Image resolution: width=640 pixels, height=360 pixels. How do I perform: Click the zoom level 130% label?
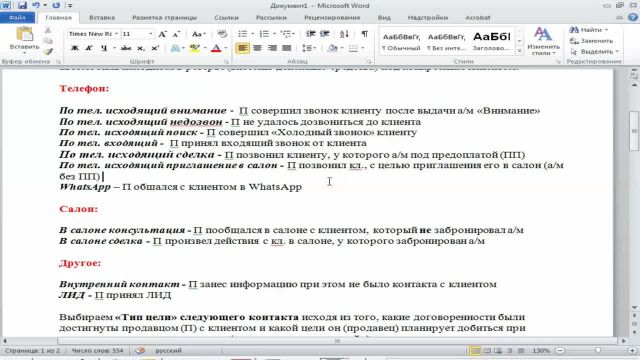click(x=541, y=351)
